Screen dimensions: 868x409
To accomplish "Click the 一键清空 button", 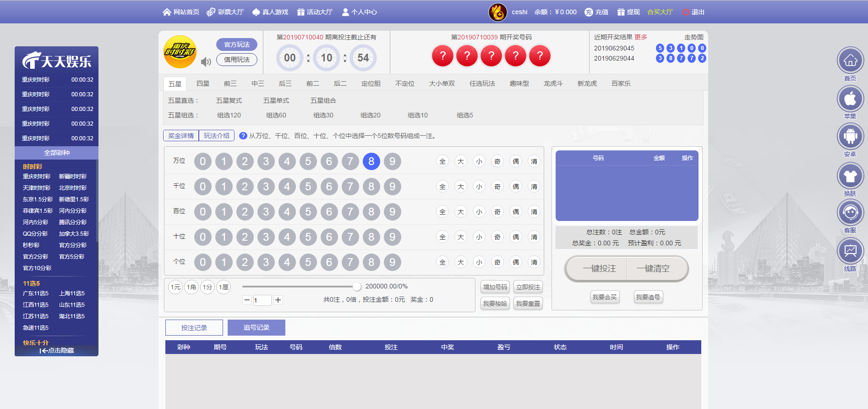I will pos(653,269).
